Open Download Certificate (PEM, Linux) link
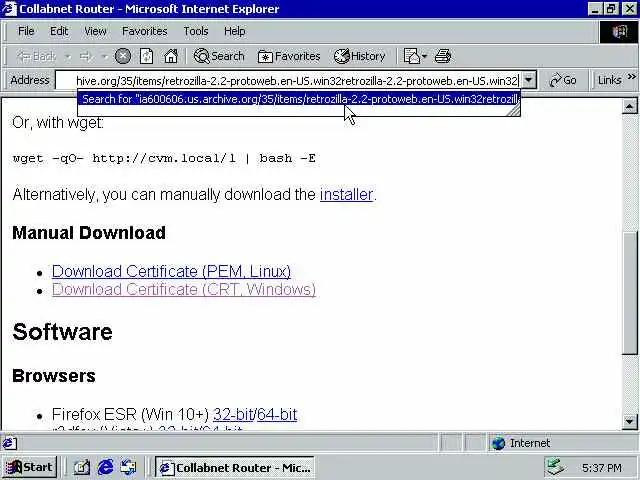 171,271
